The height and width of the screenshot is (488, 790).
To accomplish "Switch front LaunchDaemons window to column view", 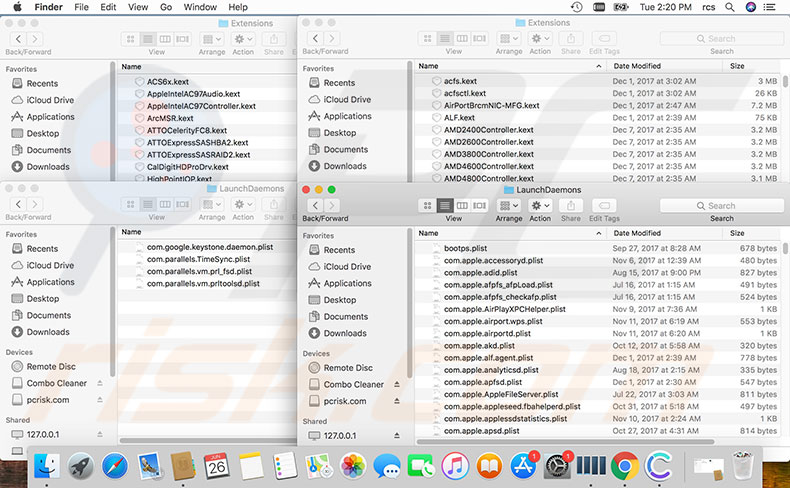I will coord(462,205).
